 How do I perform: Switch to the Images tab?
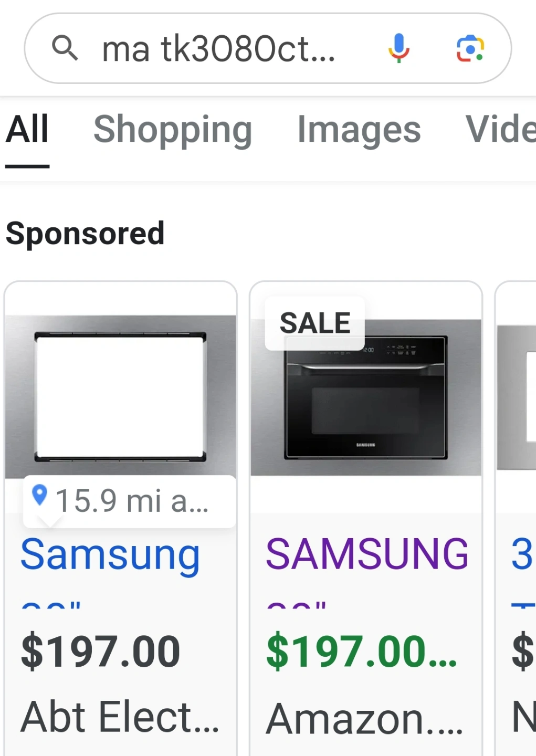359,129
